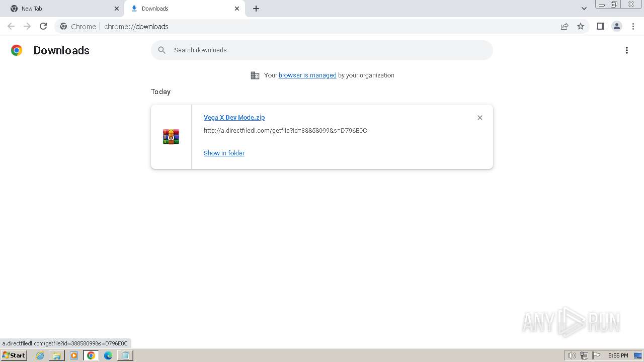Viewport: 644px width, 362px height.
Task: Bookmark this page with star icon
Action: click(x=581, y=26)
